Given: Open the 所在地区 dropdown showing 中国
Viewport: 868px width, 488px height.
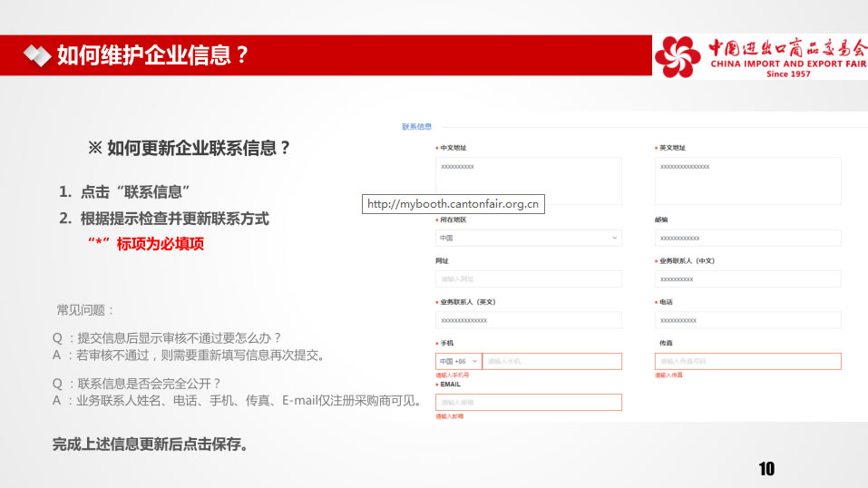Looking at the screenshot, I should (x=528, y=238).
